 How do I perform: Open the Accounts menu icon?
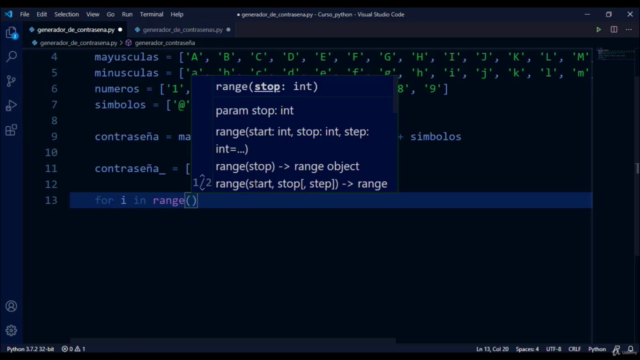[x=11, y=306]
